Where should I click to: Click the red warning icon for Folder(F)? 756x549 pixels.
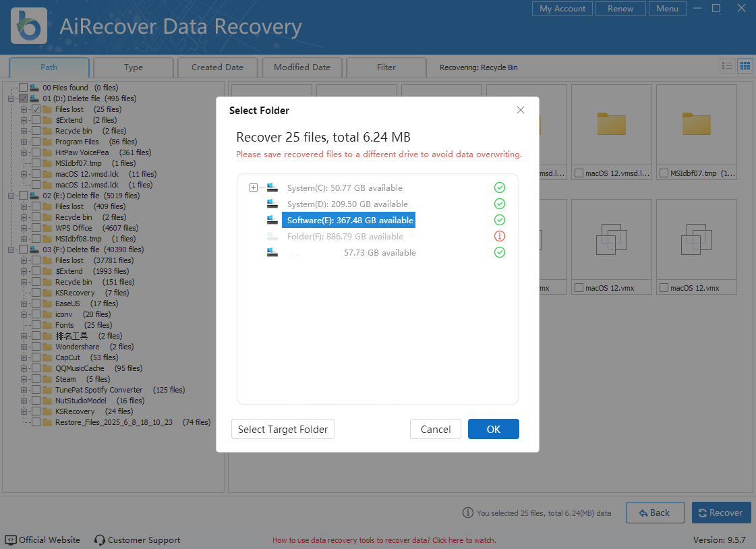pos(500,236)
